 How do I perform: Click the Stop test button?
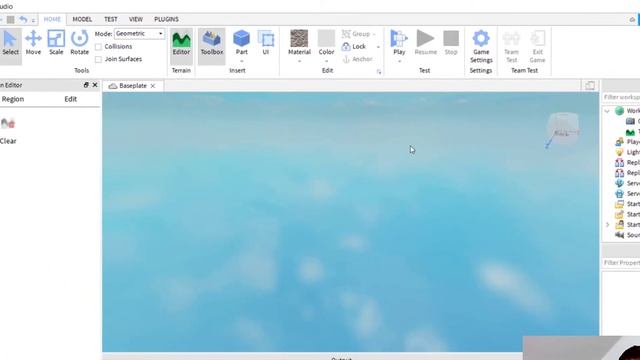coord(451,42)
